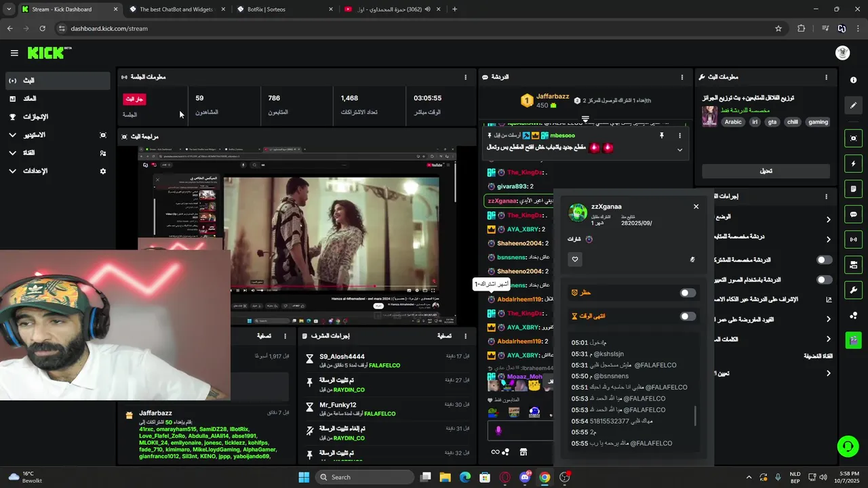Click the infinity icon below chat input
868x488 pixels.
[495, 452]
